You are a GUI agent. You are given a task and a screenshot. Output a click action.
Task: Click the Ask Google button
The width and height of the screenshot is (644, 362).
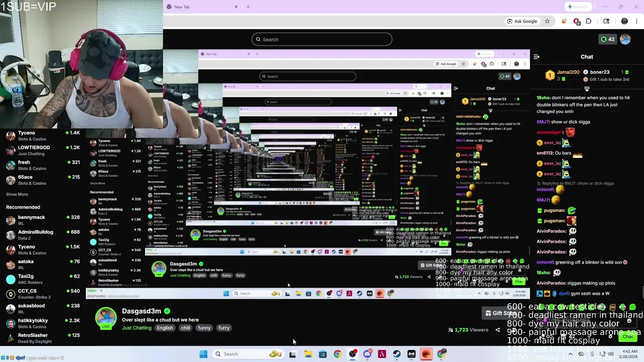tap(522, 21)
